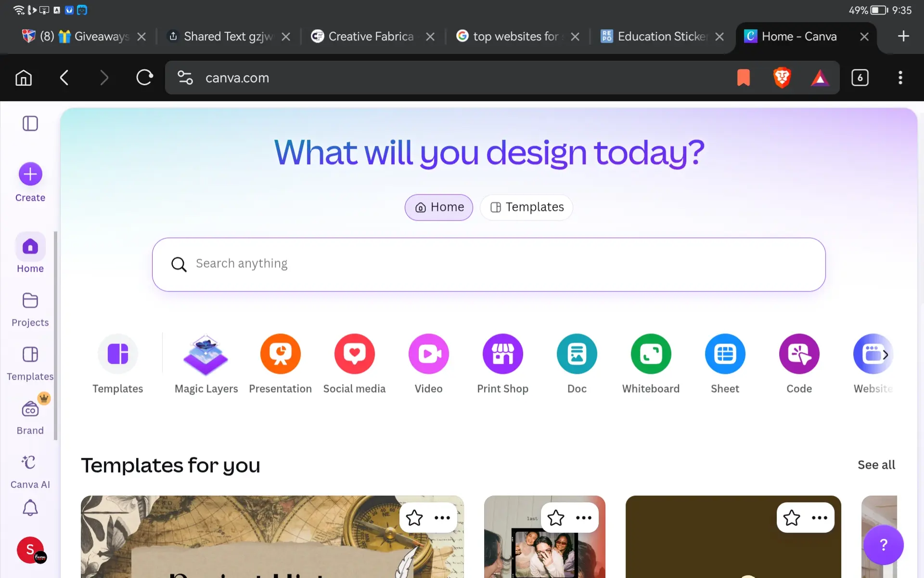Click the Brave shields lion icon
The width and height of the screenshot is (924, 578).
(782, 78)
